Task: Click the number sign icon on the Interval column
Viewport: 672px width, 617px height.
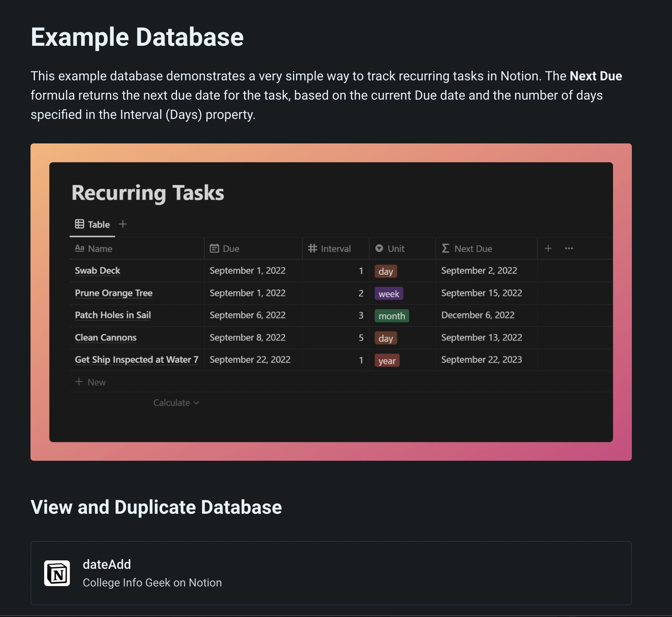Action: point(313,248)
